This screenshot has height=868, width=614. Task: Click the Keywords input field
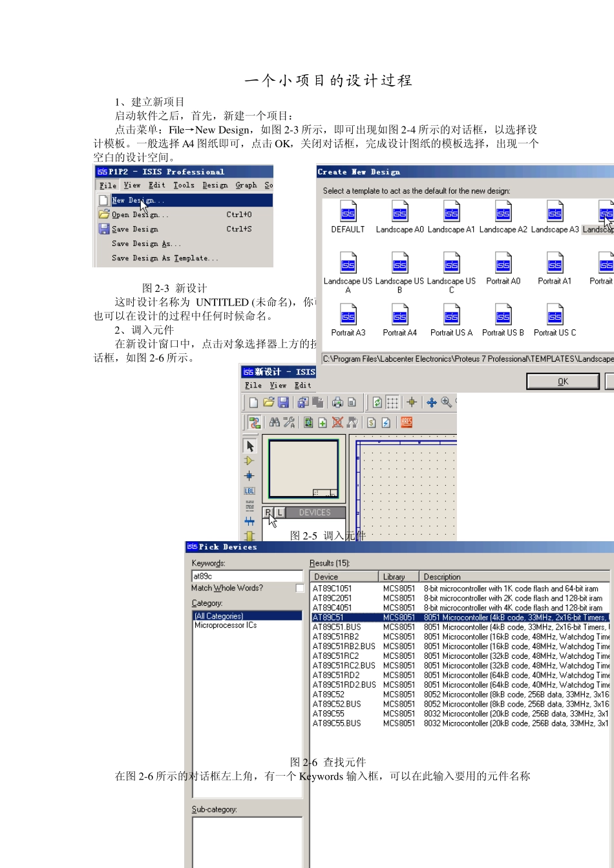[x=247, y=576]
